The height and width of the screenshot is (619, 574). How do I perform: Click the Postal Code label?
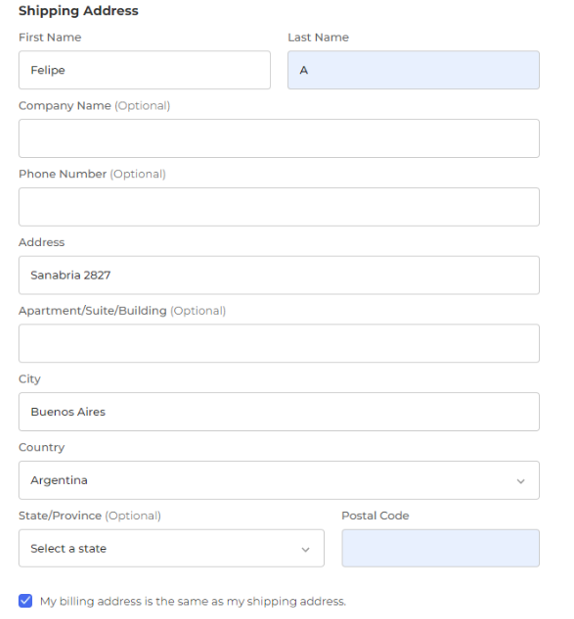click(x=375, y=516)
